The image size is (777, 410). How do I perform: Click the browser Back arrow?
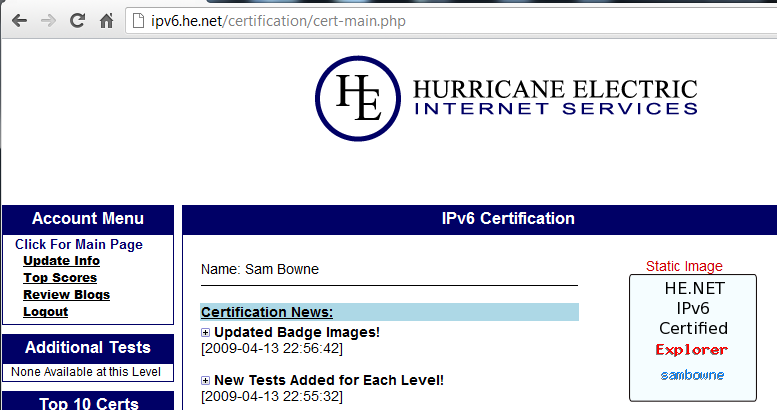tap(19, 21)
